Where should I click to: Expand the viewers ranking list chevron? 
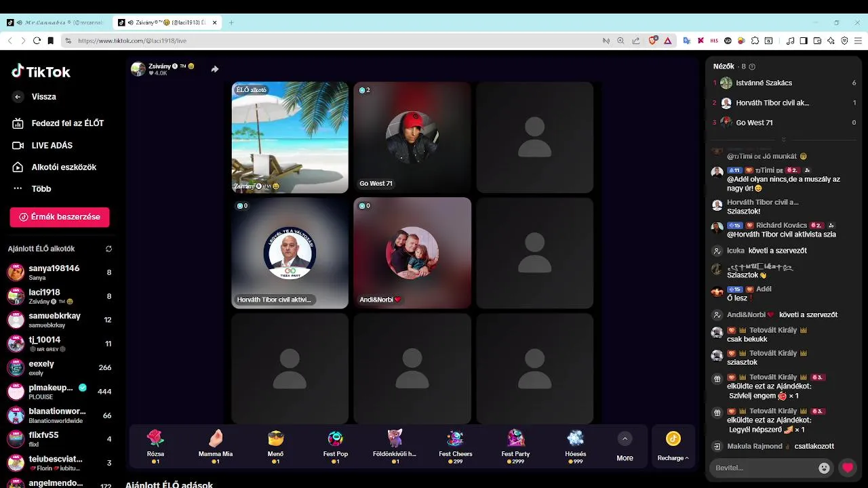(x=783, y=140)
